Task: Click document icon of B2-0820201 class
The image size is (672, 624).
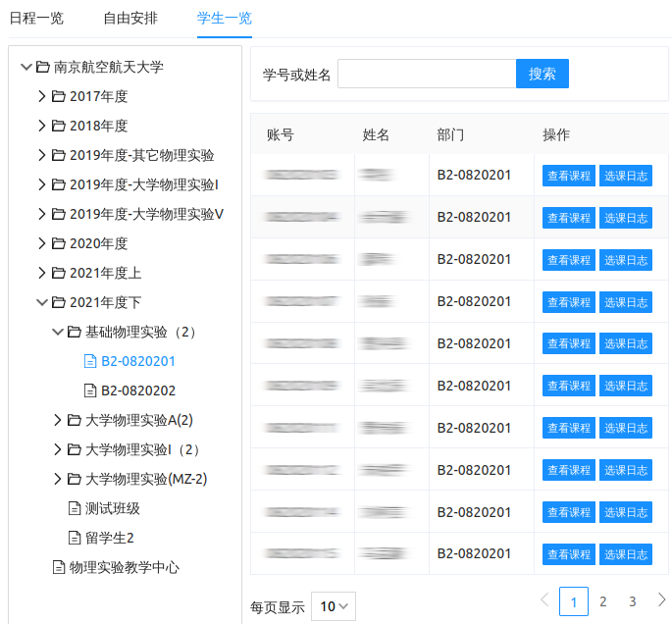Action: (x=90, y=362)
